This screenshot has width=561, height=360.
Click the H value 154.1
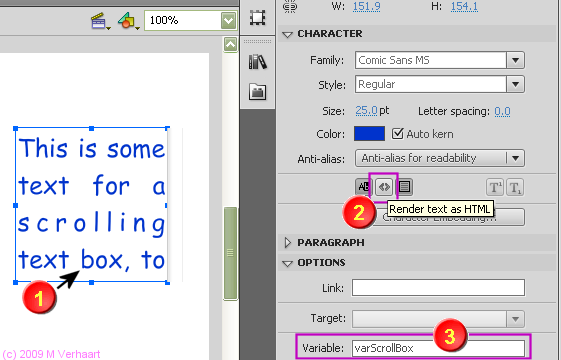tap(464, 6)
